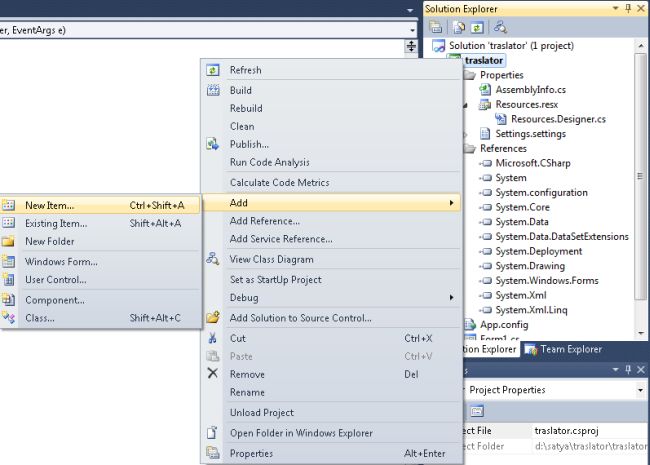The height and width of the screenshot is (465, 650).
Task: Open the Project Properties object dropdown
Action: [x=640, y=390]
